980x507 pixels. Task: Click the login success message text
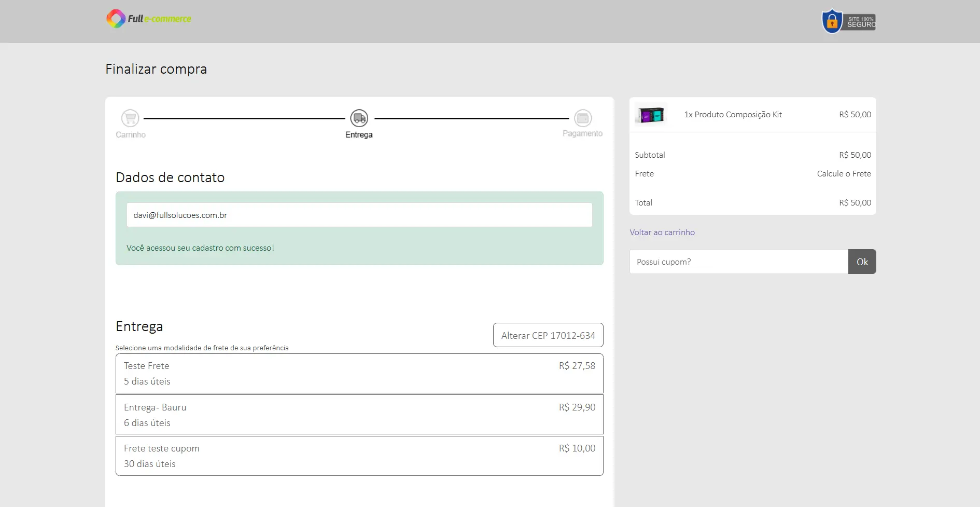click(x=200, y=248)
